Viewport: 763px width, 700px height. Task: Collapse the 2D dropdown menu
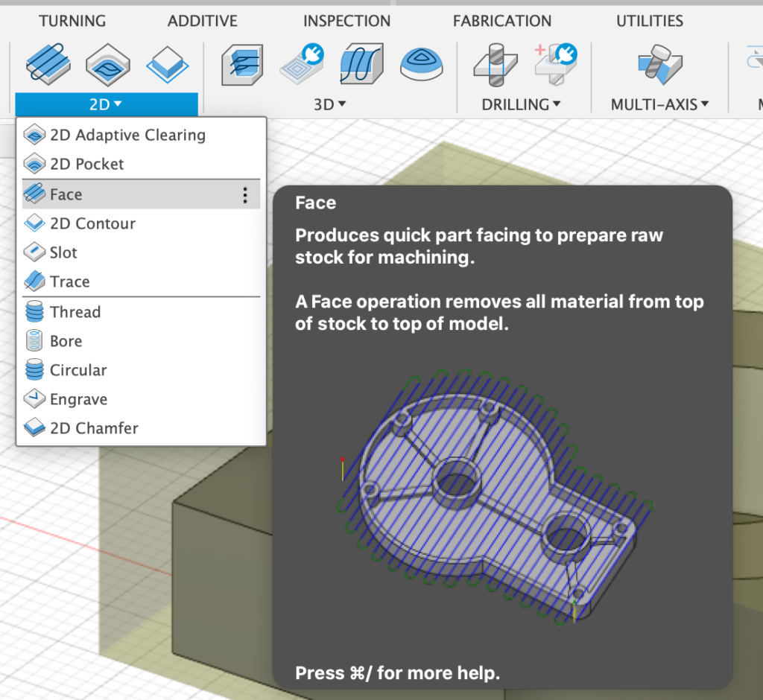[106, 105]
